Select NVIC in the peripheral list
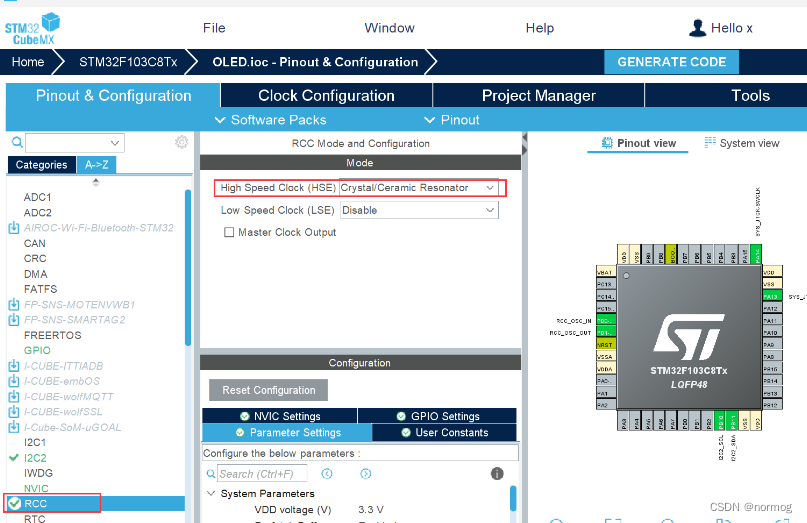This screenshot has height=523, width=807. click(x=36, y=488)
